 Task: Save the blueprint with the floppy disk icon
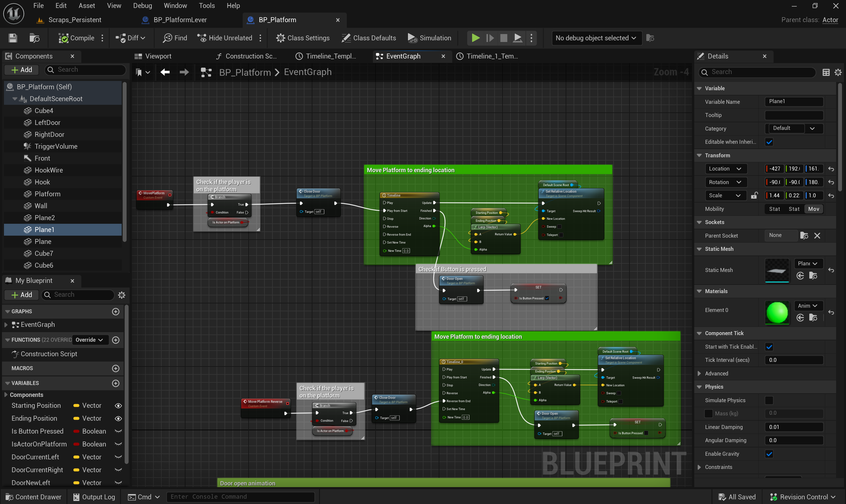click(x=13, y=38)
